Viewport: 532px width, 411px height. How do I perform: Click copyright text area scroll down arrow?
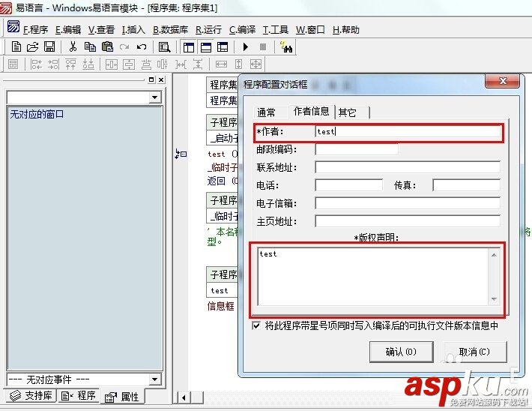click(x=494, y=299)
